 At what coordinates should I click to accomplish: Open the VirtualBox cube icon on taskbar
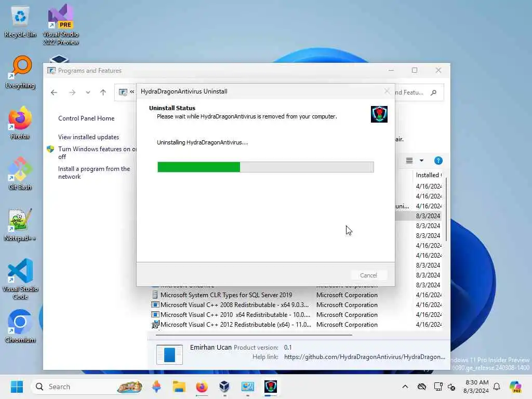224,387
